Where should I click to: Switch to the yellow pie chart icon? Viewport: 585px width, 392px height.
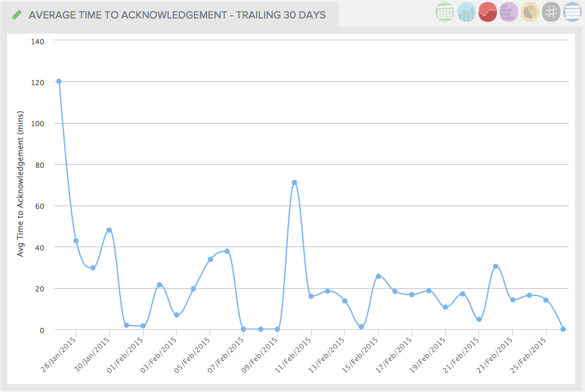[529, 12]
